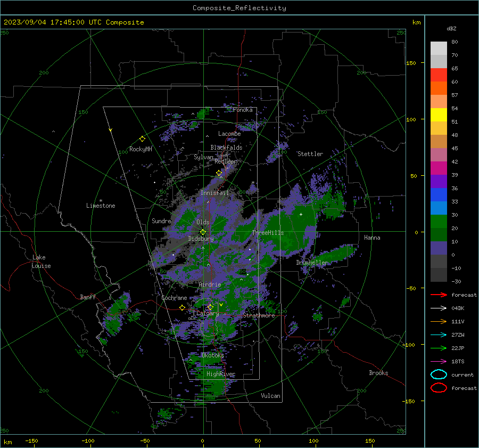Select the yellow radar-center diamond near Olds
The image size is (479, 448).
click(203, 232)
